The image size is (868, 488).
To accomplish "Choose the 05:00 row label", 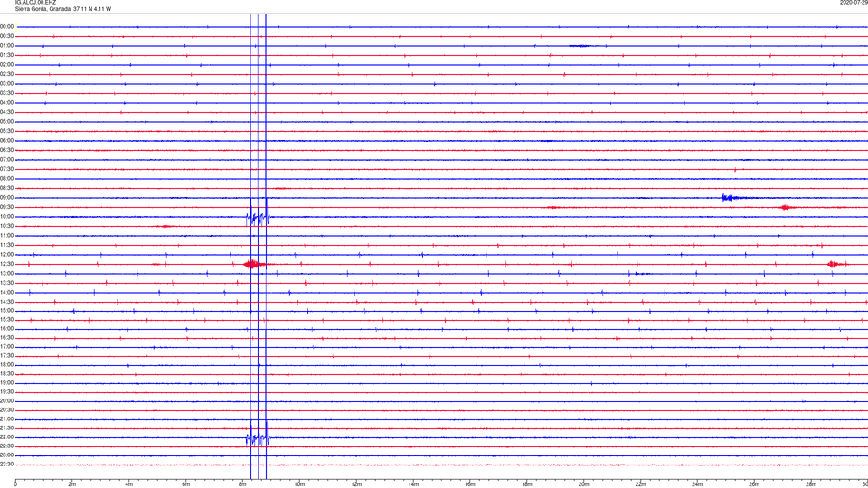I will 7,122.
